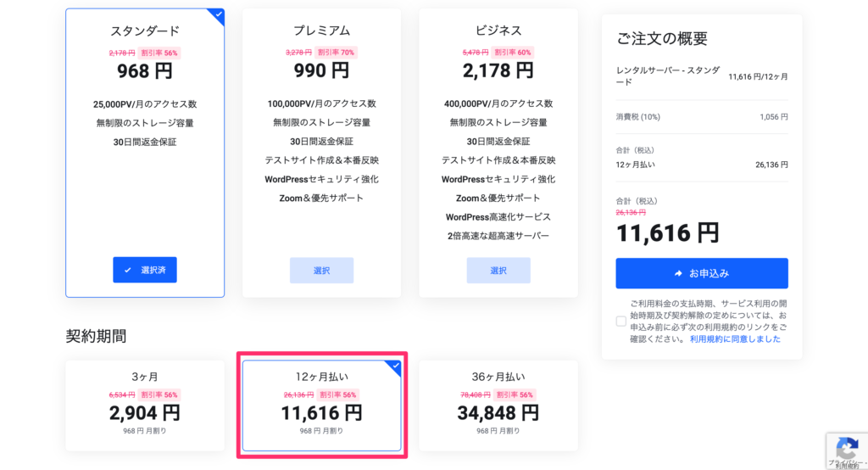Image resolution: width=868 pixels, height=470 pixels.
Task: Click corner checkmark on 12ヶ月払い card
Action: coord(395,366)
